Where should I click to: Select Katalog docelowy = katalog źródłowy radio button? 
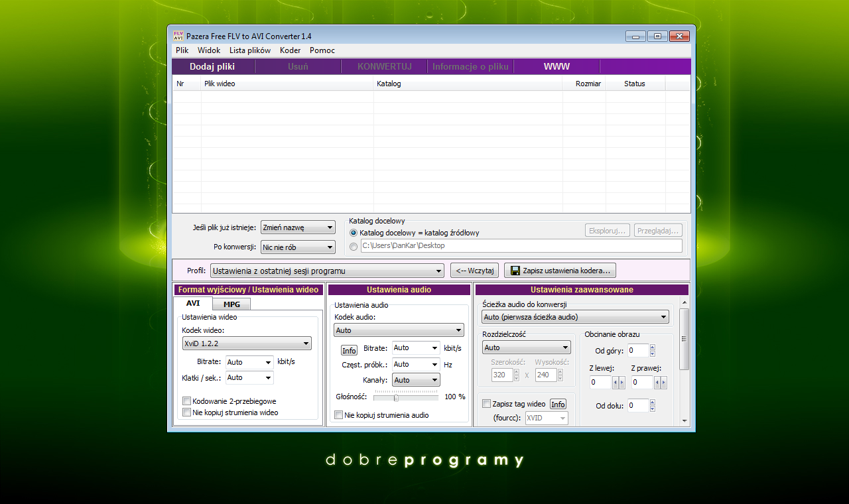(x=354, y=233)
